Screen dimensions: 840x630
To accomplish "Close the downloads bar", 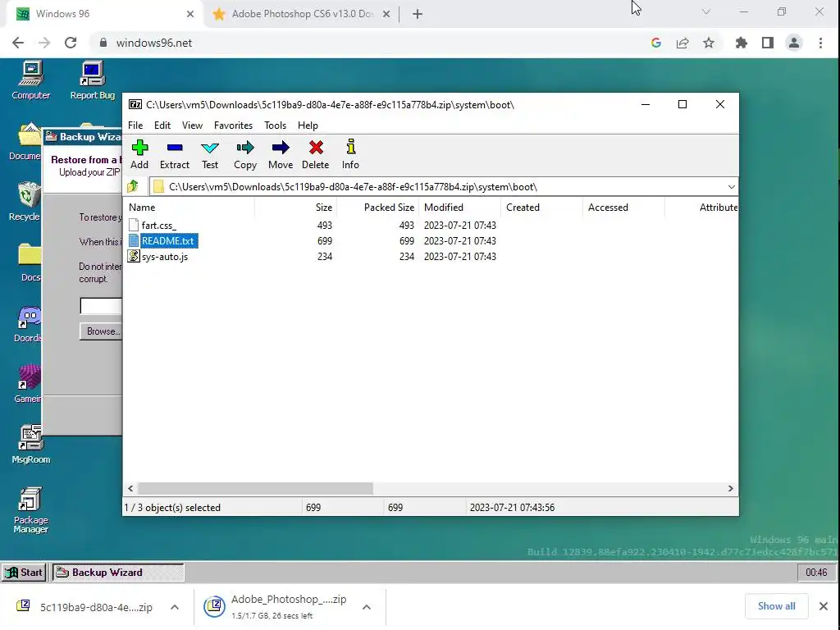I will [824, 606].
